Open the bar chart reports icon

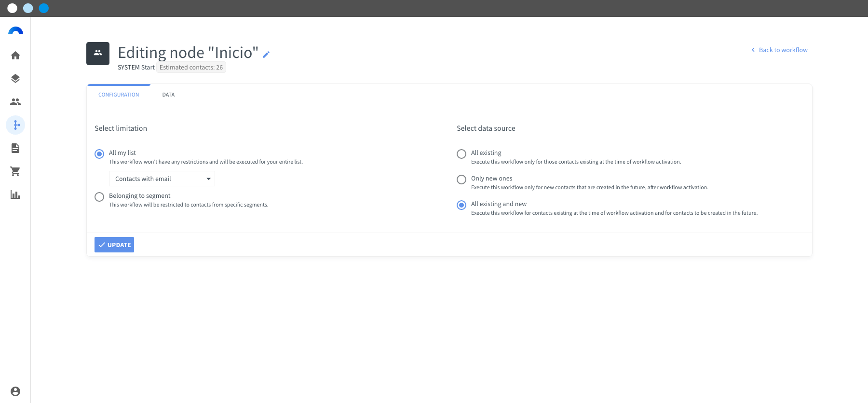[15, 195]
